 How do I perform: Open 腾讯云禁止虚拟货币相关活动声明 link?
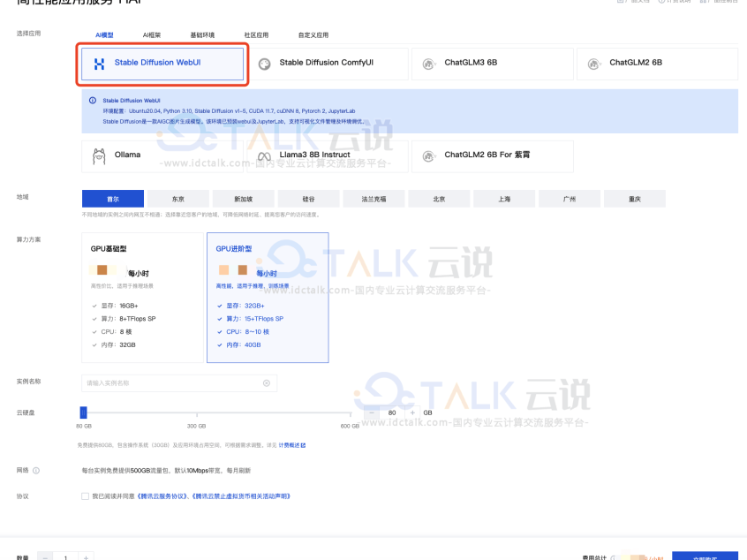[242, 496]
